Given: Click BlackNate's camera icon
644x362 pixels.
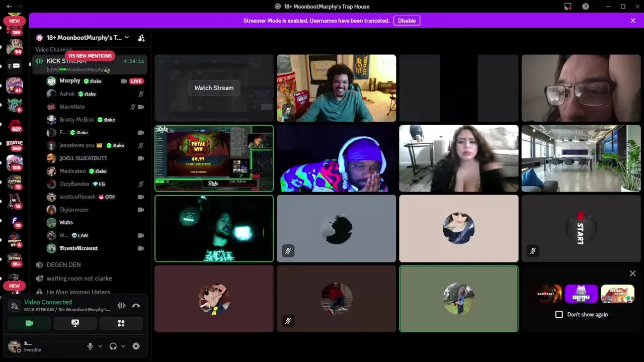Looking at the screenshot, I should pos(141,107).
